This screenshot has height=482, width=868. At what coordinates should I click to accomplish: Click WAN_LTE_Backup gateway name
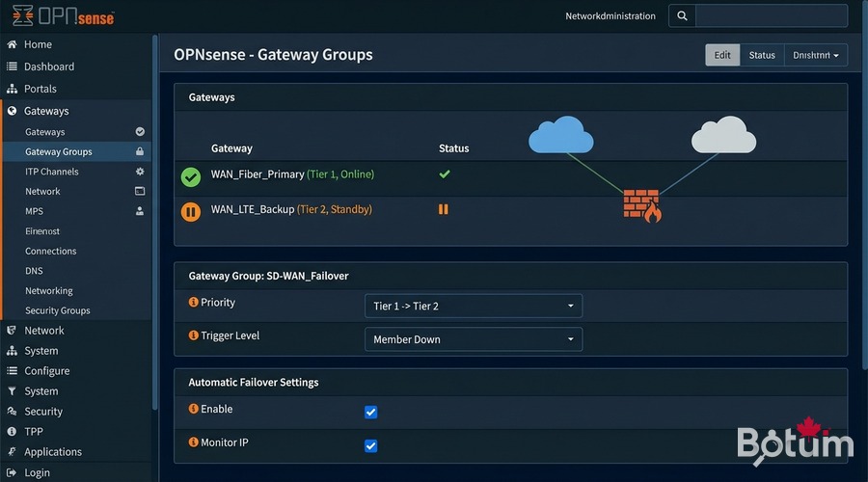click(x=253, y=209)
